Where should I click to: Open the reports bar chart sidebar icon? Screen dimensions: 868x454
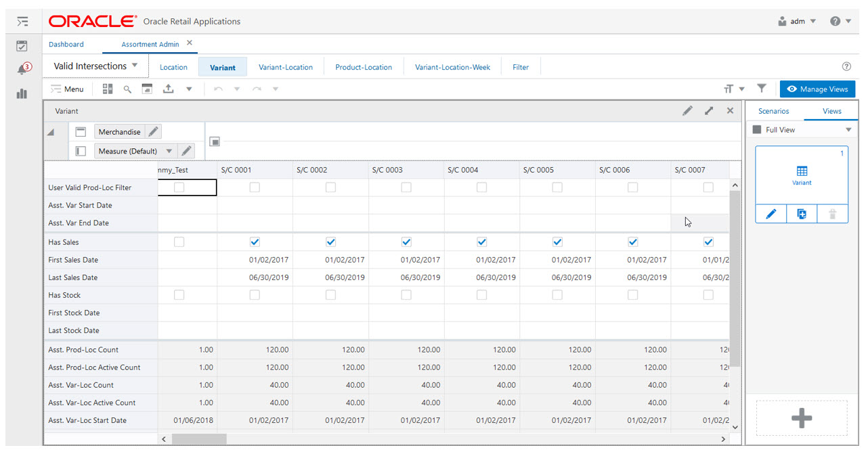22,93
